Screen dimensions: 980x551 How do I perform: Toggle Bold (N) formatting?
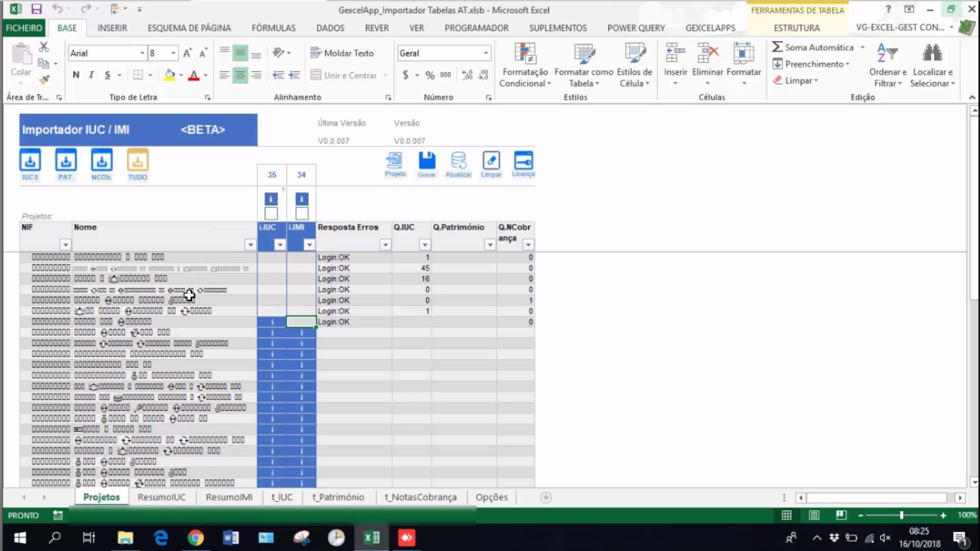click(x=76, y=75)
